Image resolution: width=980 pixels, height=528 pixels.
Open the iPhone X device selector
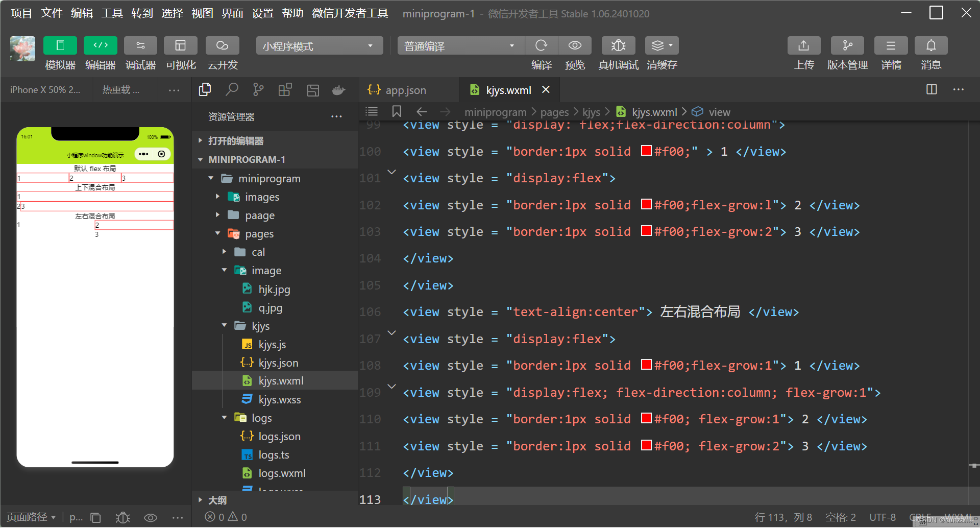tap(45, 89)
